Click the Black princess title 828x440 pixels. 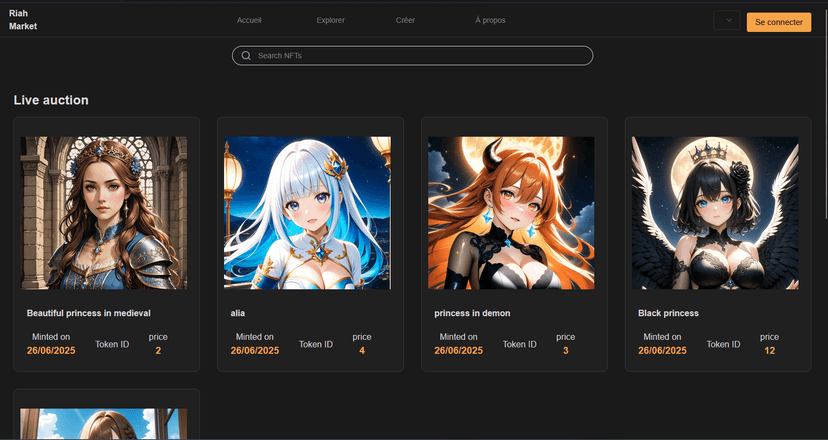point(668,313)
